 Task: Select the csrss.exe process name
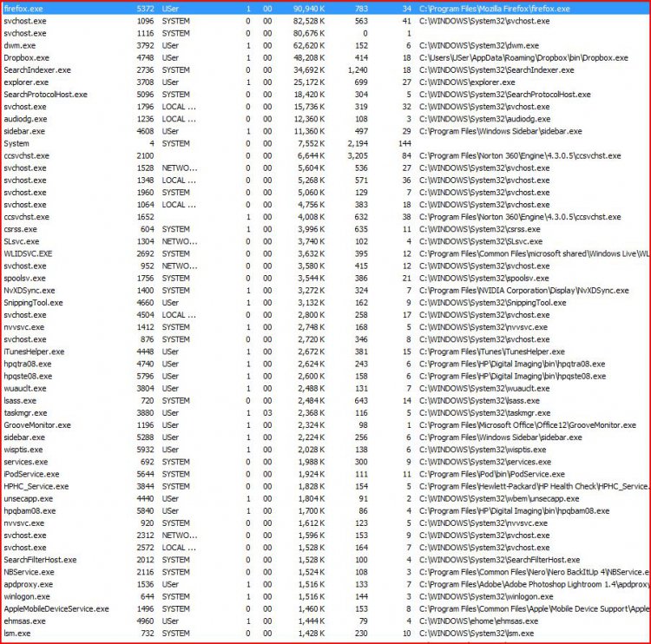pos(20,229)
